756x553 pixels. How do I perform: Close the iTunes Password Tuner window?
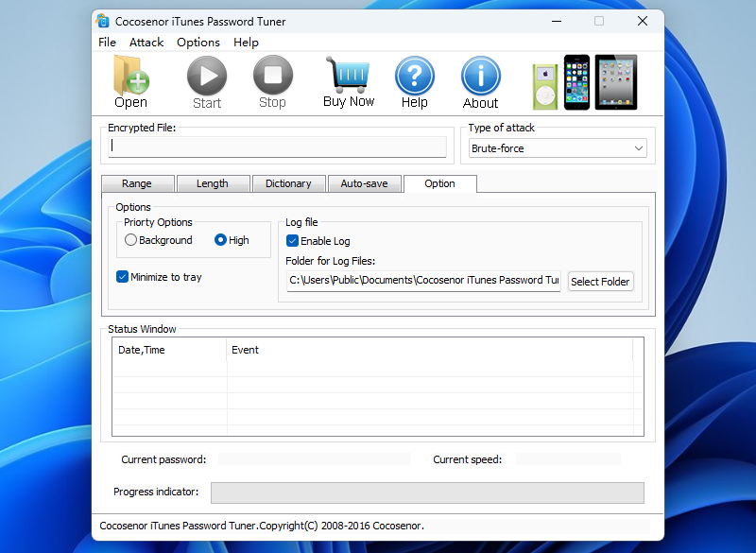pyautogui.click(x=643, y=21)
